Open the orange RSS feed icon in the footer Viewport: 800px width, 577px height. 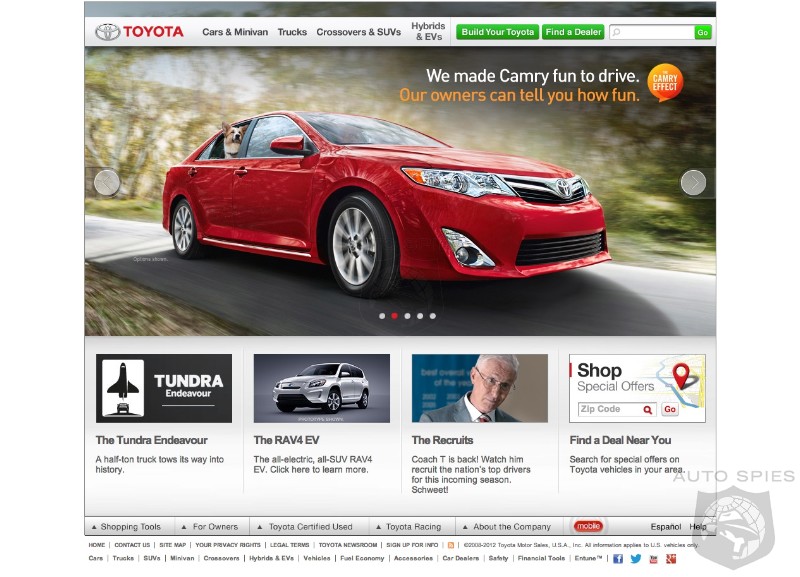451,545
